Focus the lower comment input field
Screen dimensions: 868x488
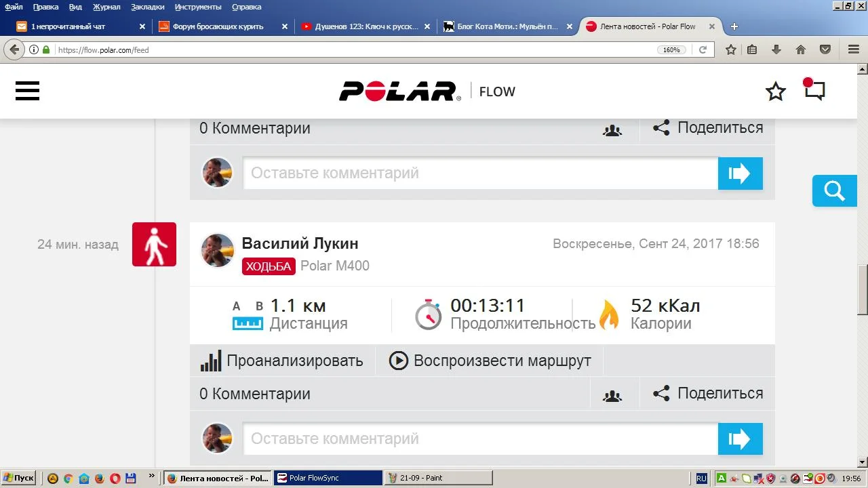(x=481, y=439)
